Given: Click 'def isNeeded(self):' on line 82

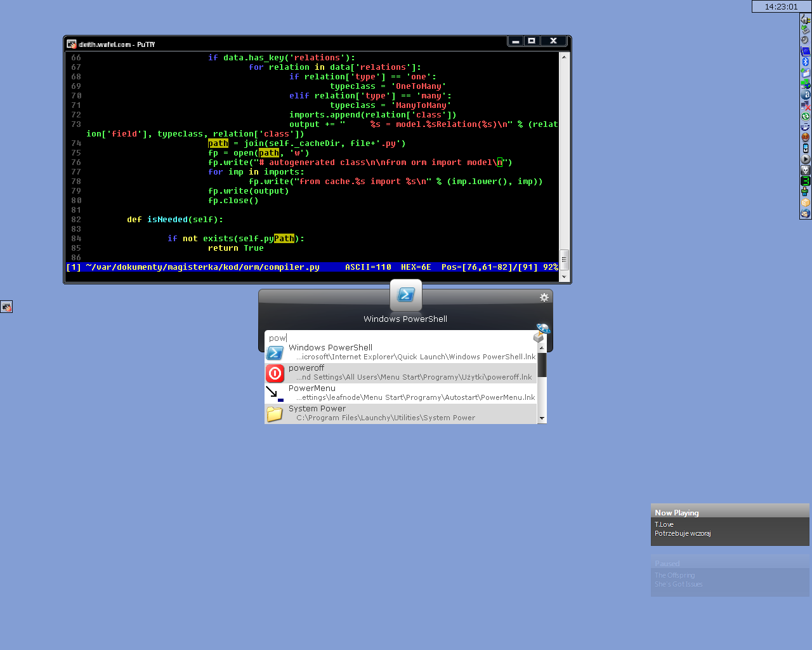Looking at the screenshot, I should coord(175,220).
